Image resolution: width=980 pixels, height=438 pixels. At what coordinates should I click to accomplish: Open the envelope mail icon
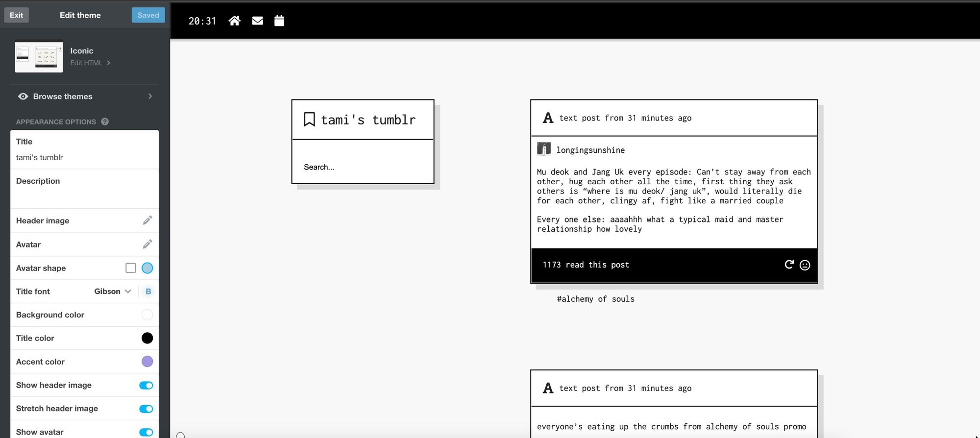coord(257,21)
